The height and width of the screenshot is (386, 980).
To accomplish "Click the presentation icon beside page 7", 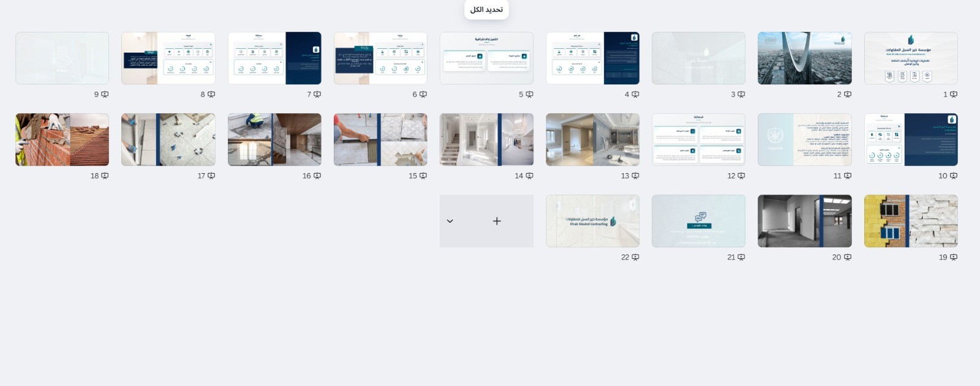I will (317, 94).
